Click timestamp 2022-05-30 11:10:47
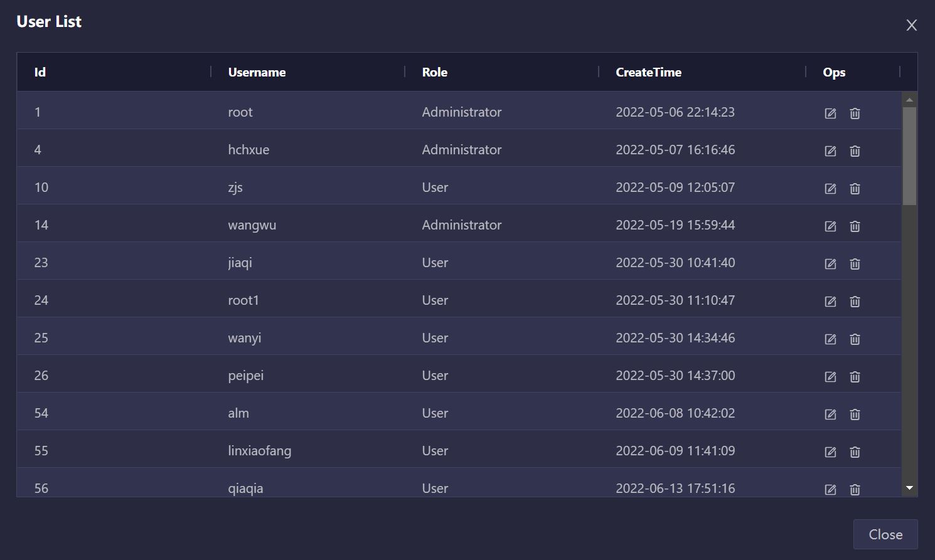The image size is (935, 560). [675, 300]
